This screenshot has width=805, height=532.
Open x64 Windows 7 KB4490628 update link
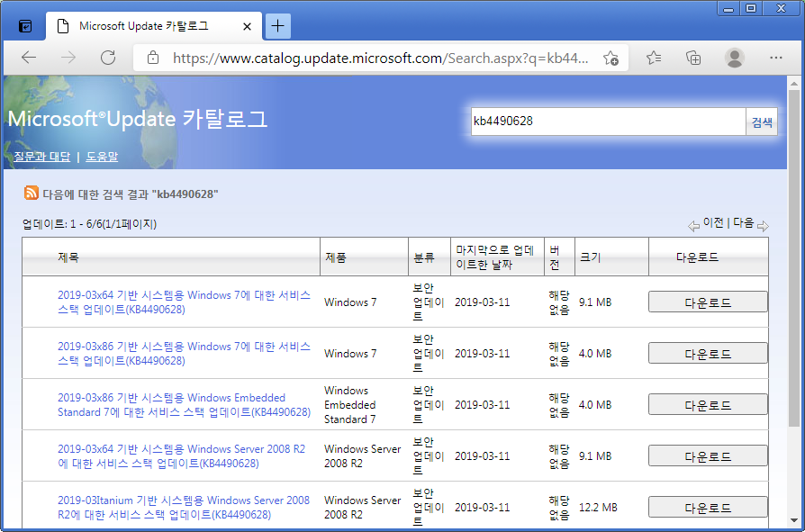click(x=184, y=302)
